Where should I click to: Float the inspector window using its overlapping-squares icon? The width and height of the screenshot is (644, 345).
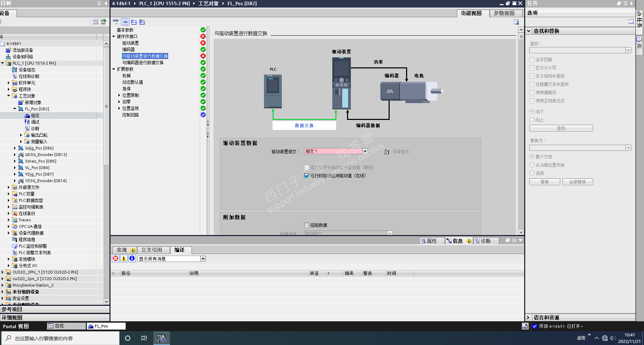508,241
